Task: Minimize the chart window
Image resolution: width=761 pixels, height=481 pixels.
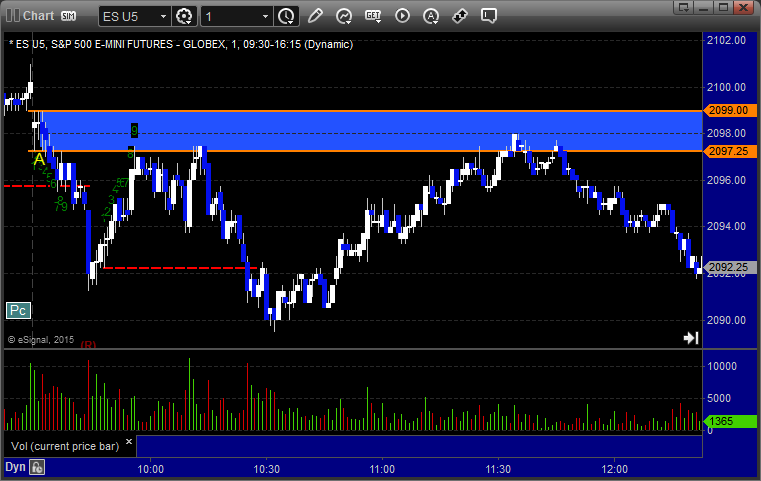Action: (x=704, y=8)
